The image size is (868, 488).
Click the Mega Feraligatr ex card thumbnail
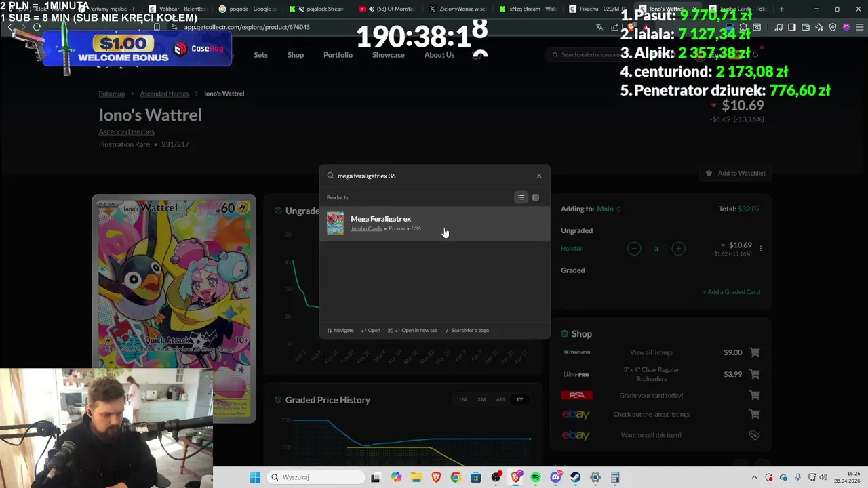(x=335, y=223)
